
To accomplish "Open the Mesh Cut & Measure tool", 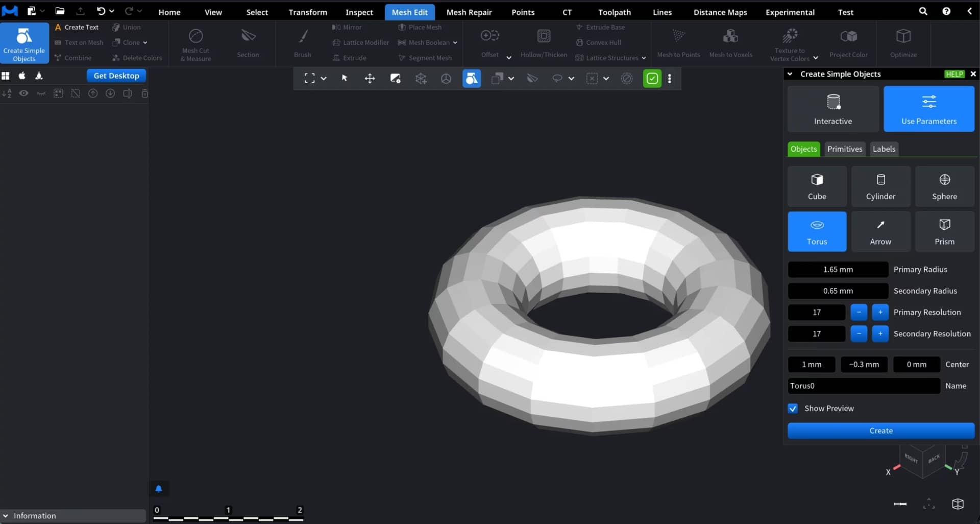I will (196, 44).
